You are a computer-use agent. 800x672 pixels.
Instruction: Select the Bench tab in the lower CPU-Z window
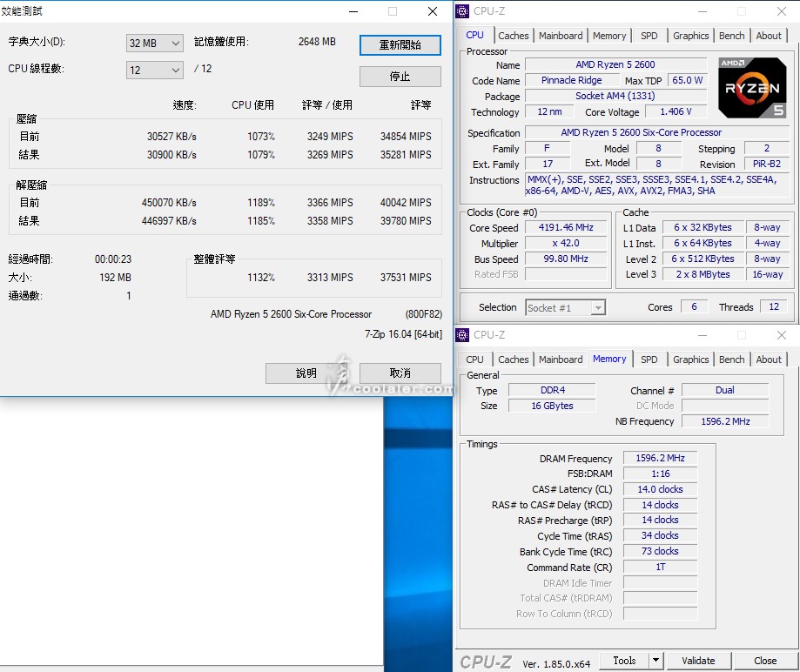(731, 360)
